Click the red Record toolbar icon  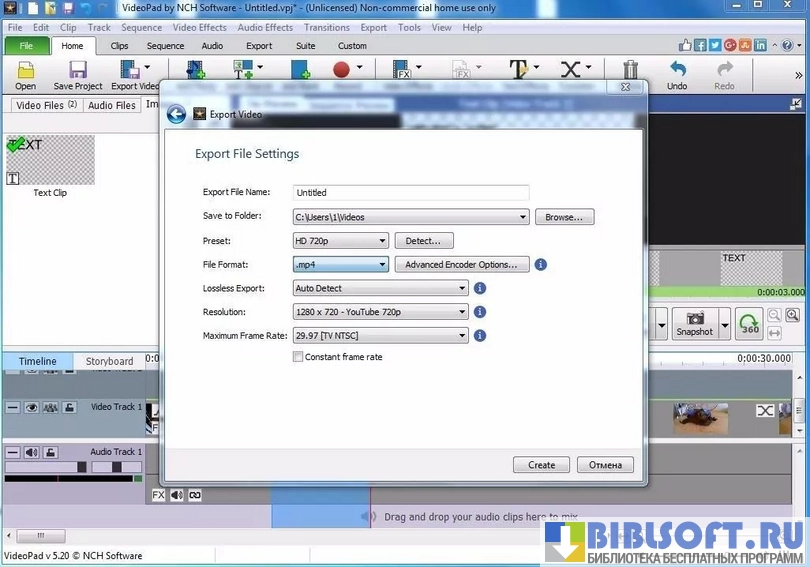pos(341,70)
